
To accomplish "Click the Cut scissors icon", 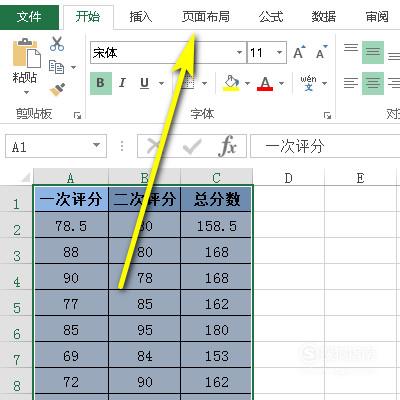I will [57, 44].
